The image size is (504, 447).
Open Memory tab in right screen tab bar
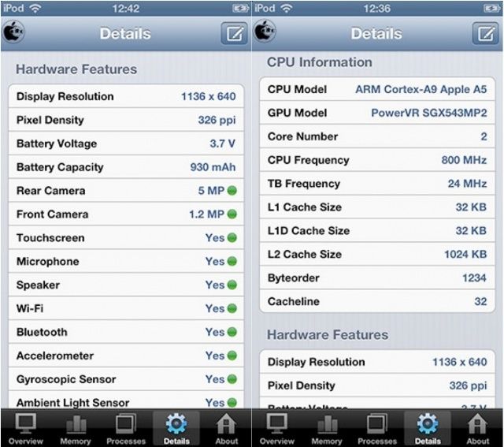(327, 429)
